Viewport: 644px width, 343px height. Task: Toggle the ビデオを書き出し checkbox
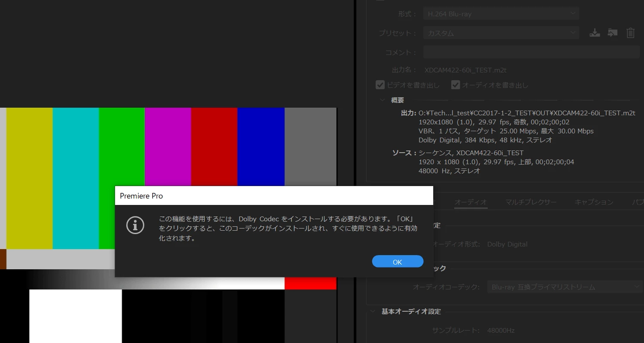(380, 85)
